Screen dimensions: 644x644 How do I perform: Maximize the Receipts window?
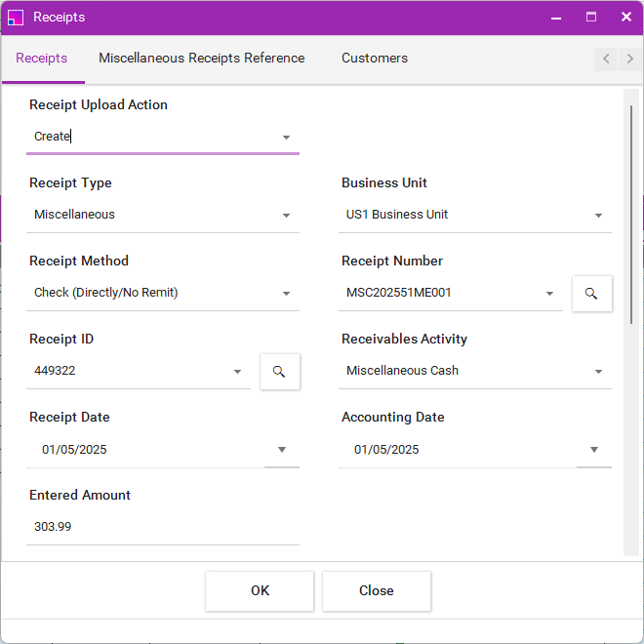tap(591, 17)
